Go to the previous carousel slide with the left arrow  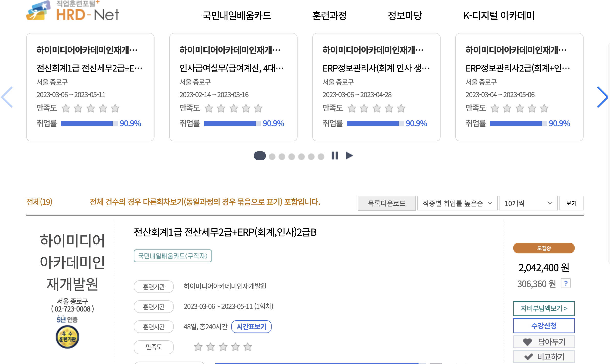pos(7,97)
